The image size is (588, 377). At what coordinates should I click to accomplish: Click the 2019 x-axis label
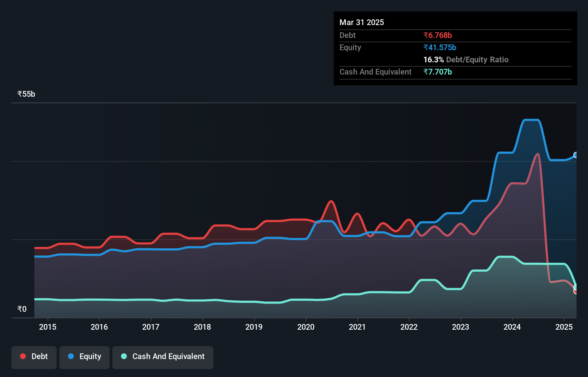(254, 327)
